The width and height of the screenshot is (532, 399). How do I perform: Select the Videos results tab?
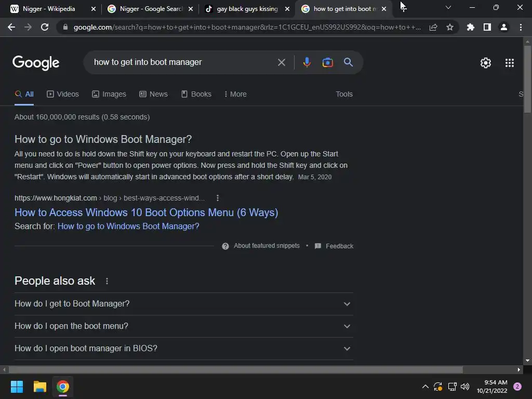(x=63, y=94)
